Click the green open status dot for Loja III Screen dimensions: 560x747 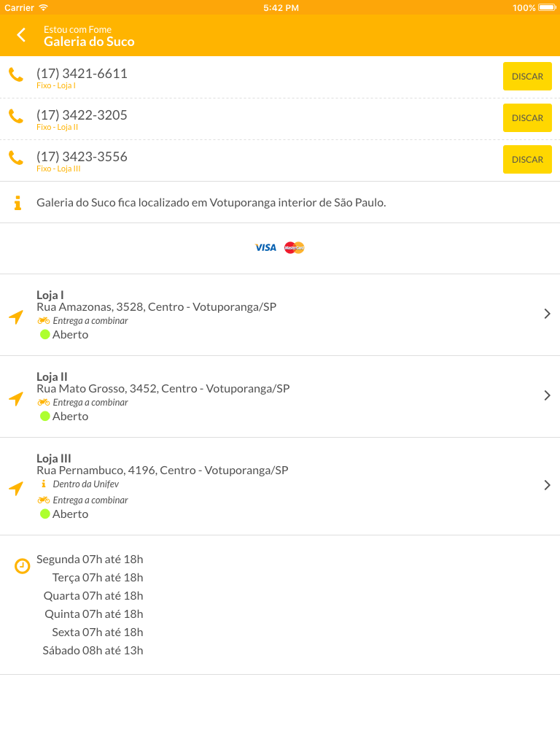[x=45, y=514]
